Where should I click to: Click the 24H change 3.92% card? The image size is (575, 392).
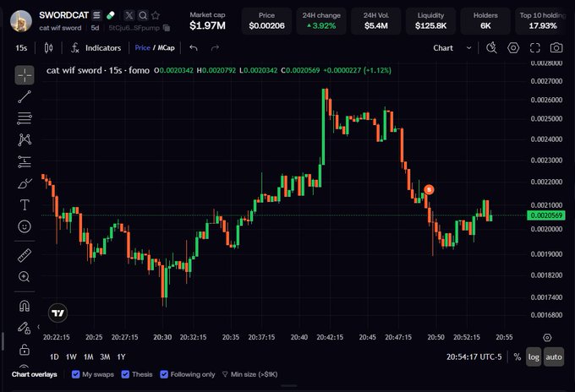pos(321,21)
